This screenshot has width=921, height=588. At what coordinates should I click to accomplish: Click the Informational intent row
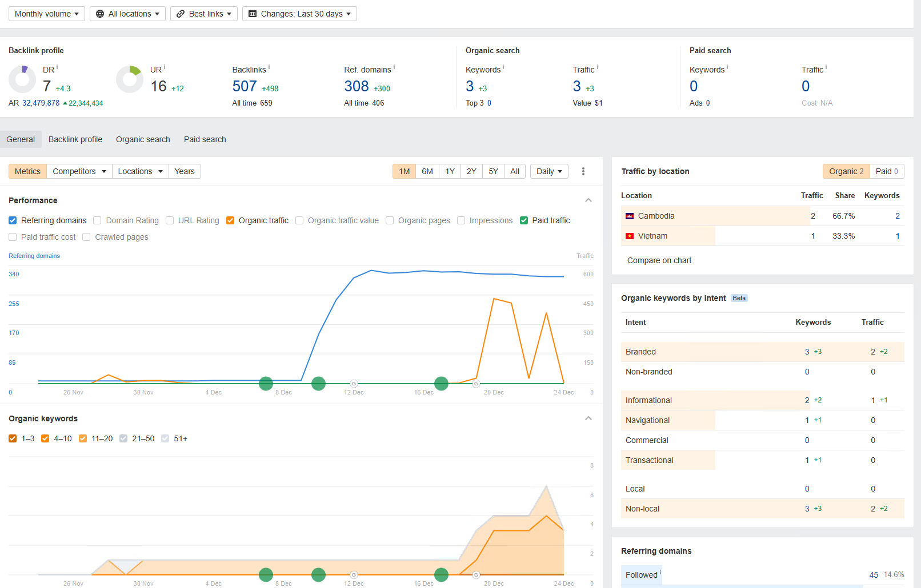(763, 400)
